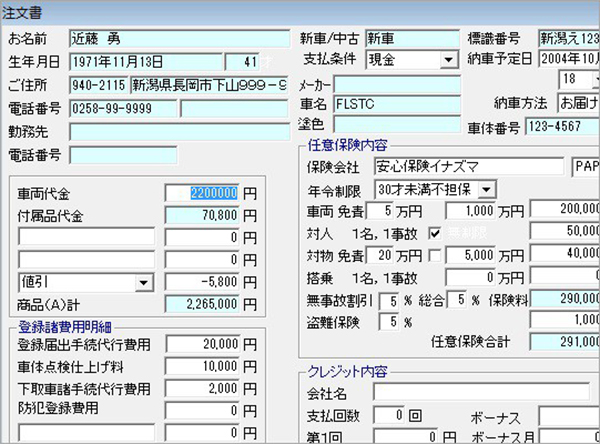
Task: Select the 納車予定日 date field
Action: (x=569, y=59)
